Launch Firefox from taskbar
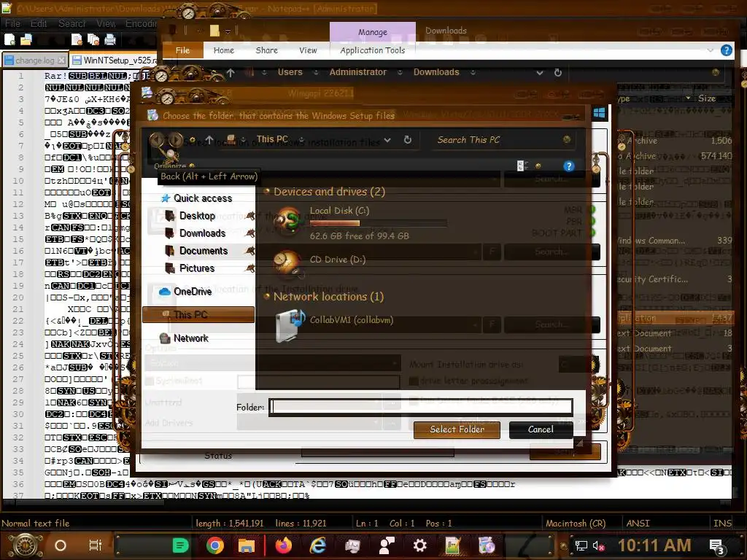This screenshot has height=560, width=747. click(283, 545)
